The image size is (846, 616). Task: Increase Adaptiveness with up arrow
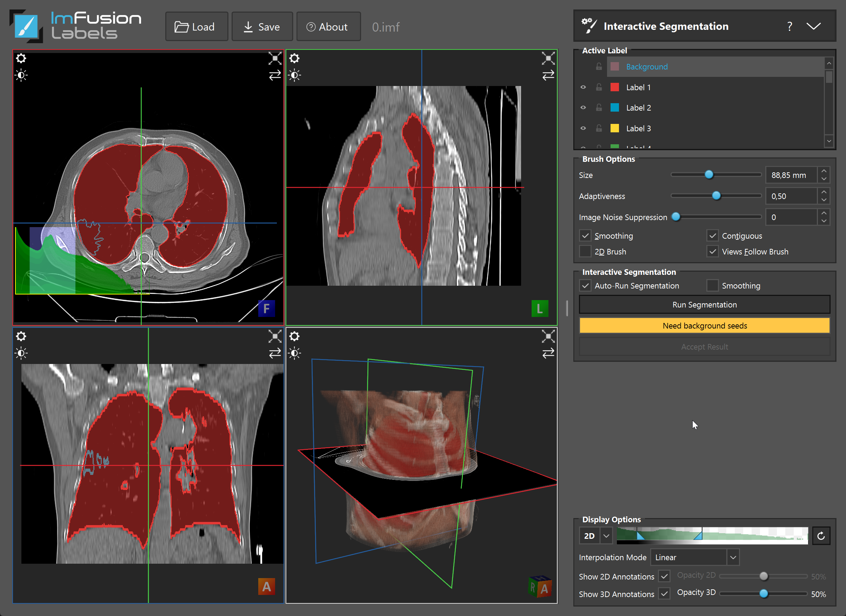pyautogui.click(x=824, y=192)
